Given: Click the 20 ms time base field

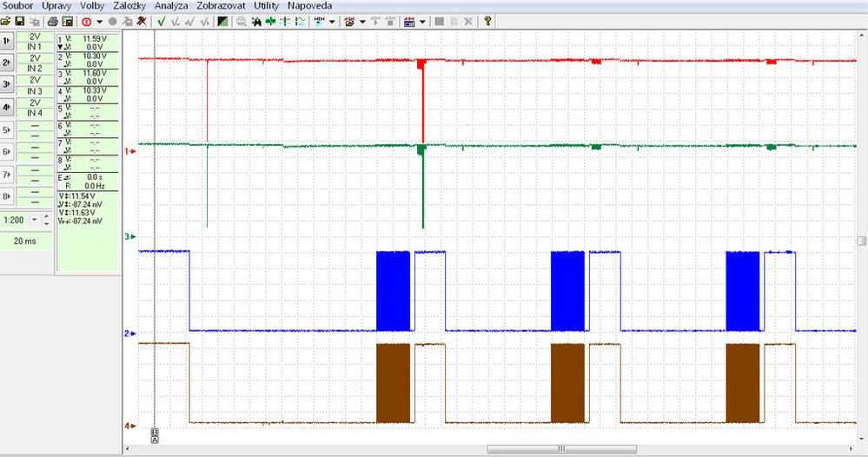Looking at the screenshot, I should click(25, 242).
